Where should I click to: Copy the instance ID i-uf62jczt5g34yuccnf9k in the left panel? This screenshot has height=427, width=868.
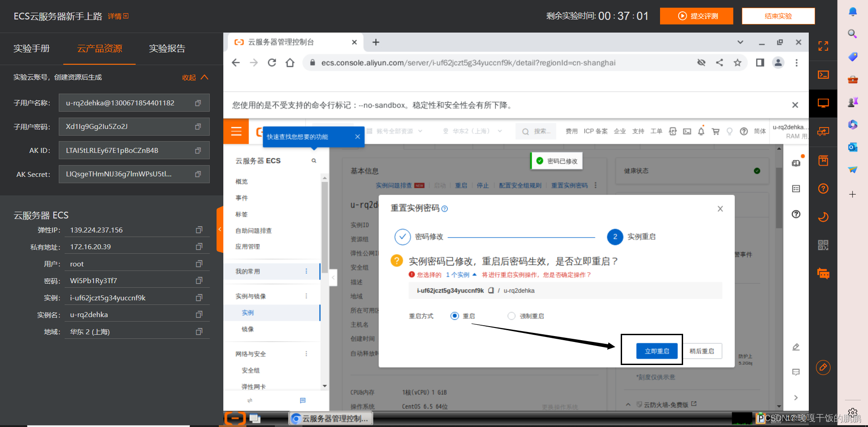(199, 298)
